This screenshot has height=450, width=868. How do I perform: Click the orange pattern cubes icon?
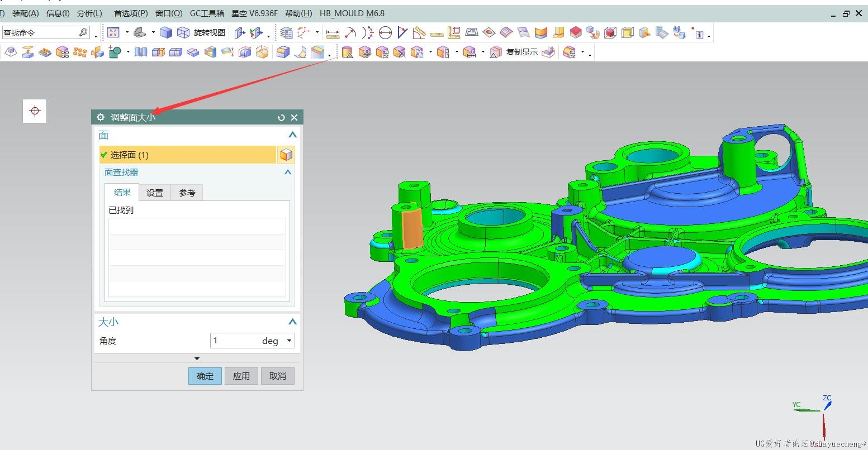pos(80,52)
